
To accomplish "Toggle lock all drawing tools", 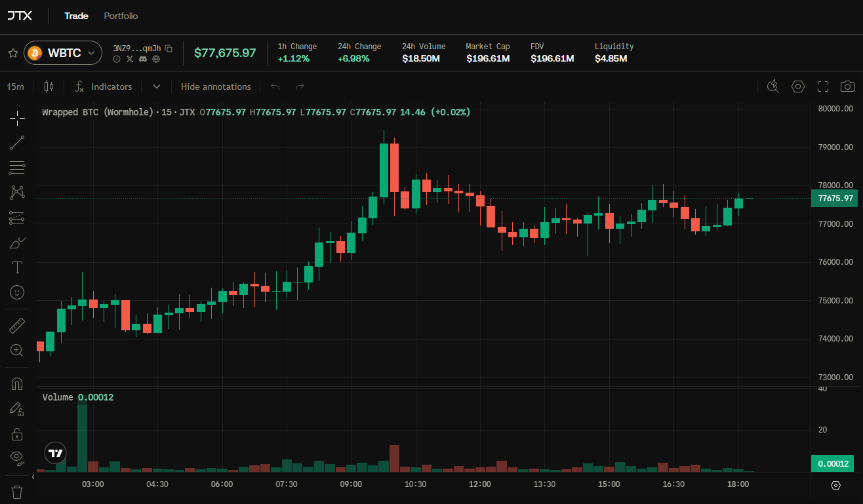I will coord(17,434).
